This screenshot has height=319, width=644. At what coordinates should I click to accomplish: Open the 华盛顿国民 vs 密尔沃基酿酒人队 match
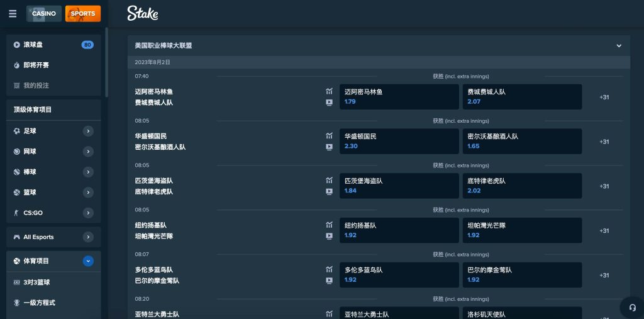point(160,142)
